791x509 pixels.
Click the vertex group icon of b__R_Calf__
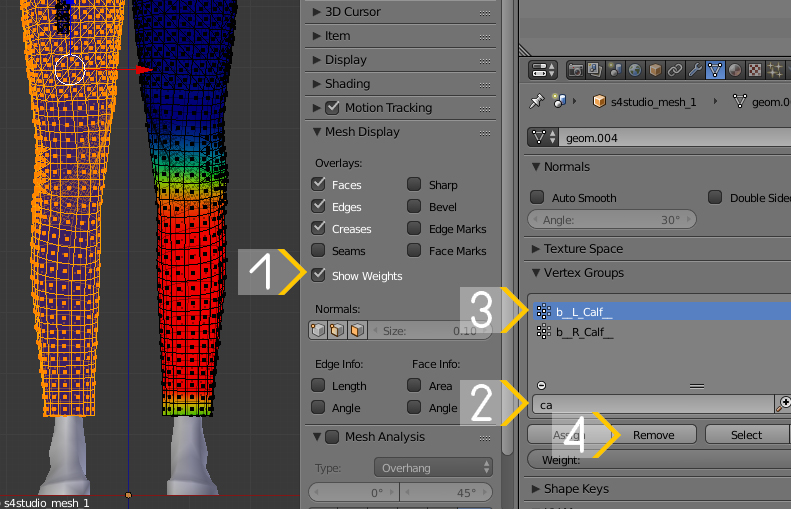click(544, 332)
